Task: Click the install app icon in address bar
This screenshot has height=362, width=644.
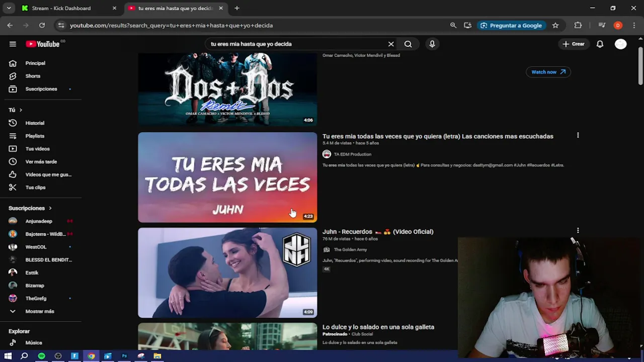Action: tap(468, 25)
